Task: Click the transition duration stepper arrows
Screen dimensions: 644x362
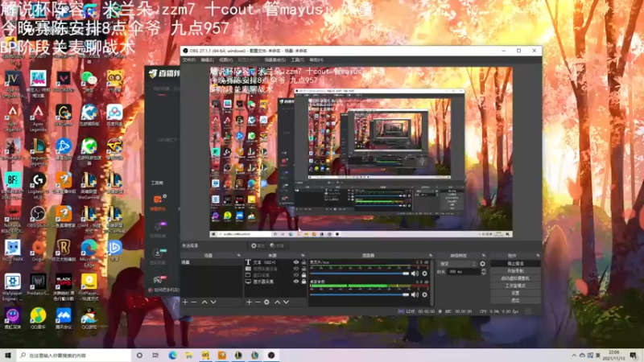Action: point(484,272)
